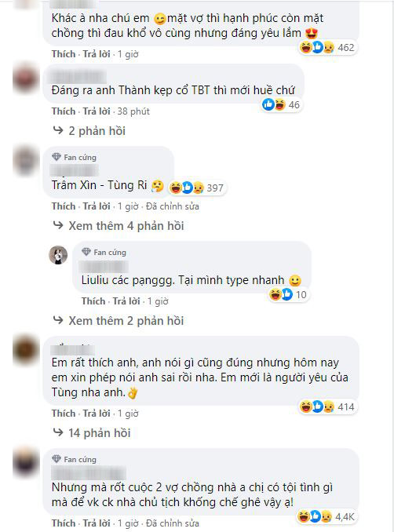Screen dimensions: 394x532
Task: Click reaction icons beside count 10
Action: tap(288, 294)
